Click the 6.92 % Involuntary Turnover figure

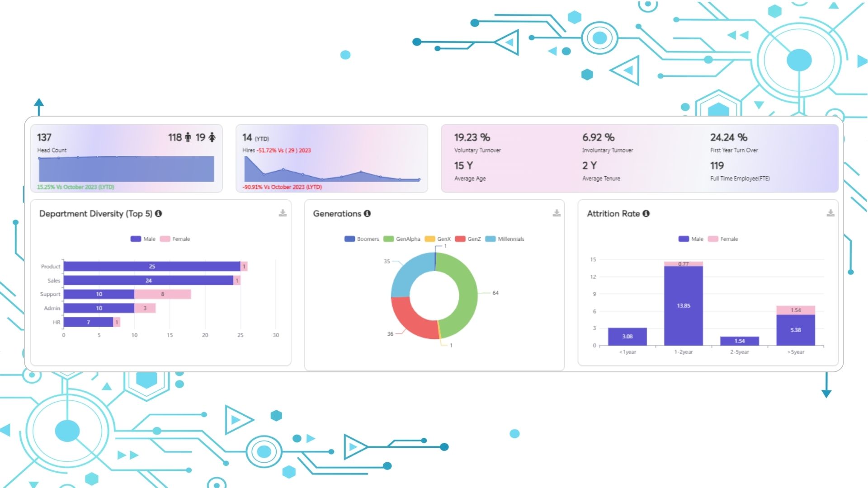[x=598, y=137]
